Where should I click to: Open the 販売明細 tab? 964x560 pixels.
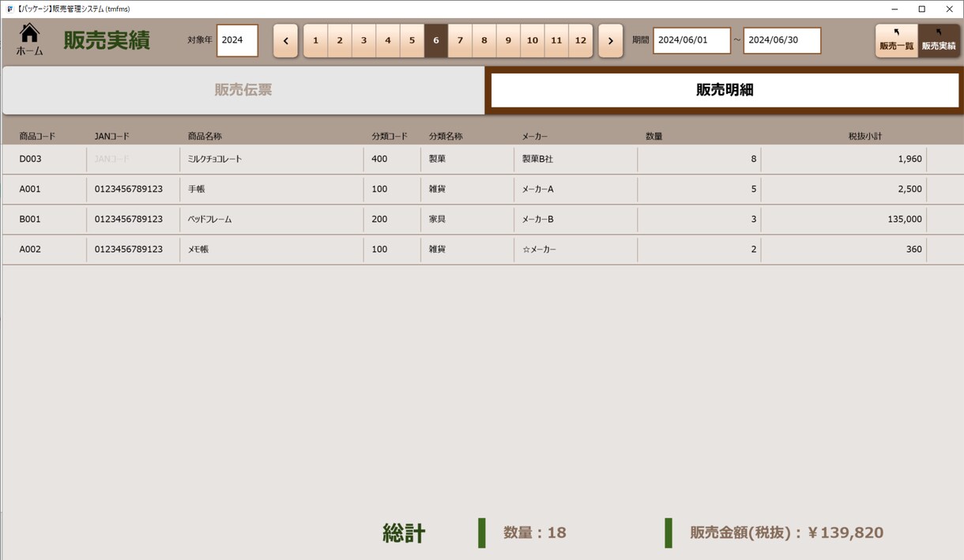click(725, 90)
